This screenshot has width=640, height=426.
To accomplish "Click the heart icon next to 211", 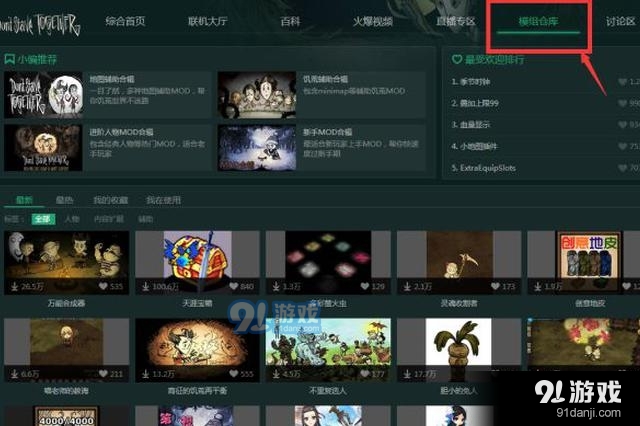I will tap(103, 373).
